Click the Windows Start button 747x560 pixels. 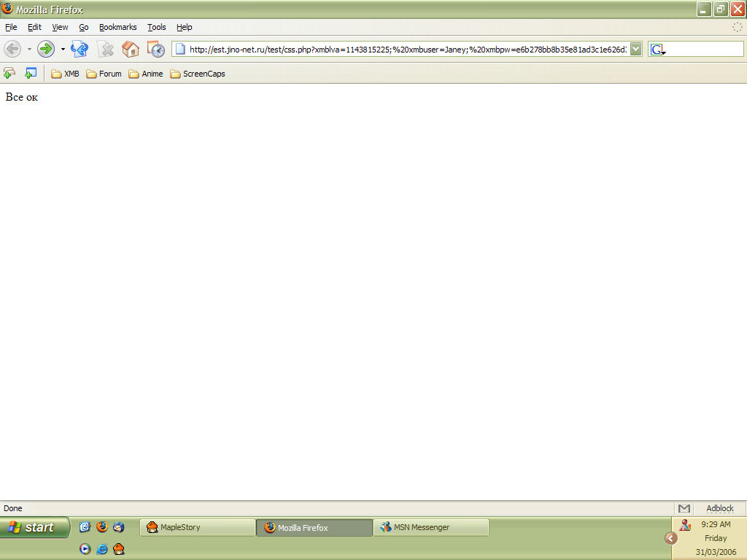35,527
